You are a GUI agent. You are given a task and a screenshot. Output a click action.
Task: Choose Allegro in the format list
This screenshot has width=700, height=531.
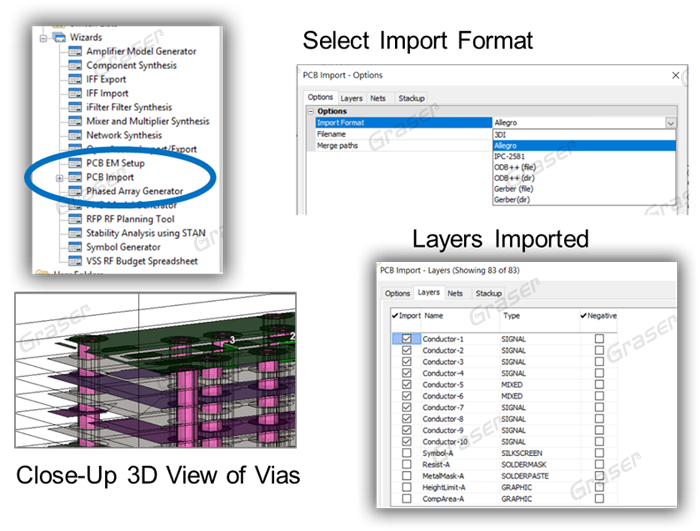click(584, 146)
